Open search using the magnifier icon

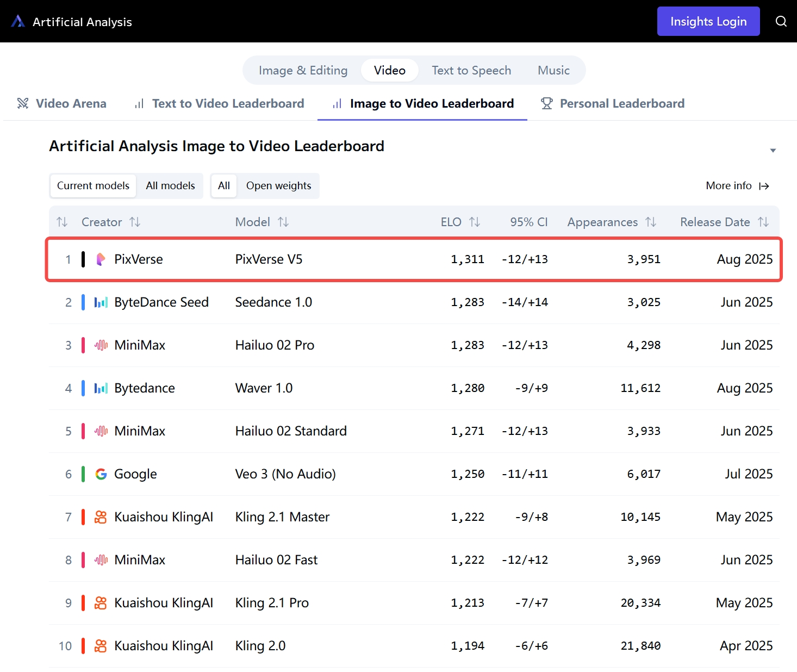pos(781,21)
